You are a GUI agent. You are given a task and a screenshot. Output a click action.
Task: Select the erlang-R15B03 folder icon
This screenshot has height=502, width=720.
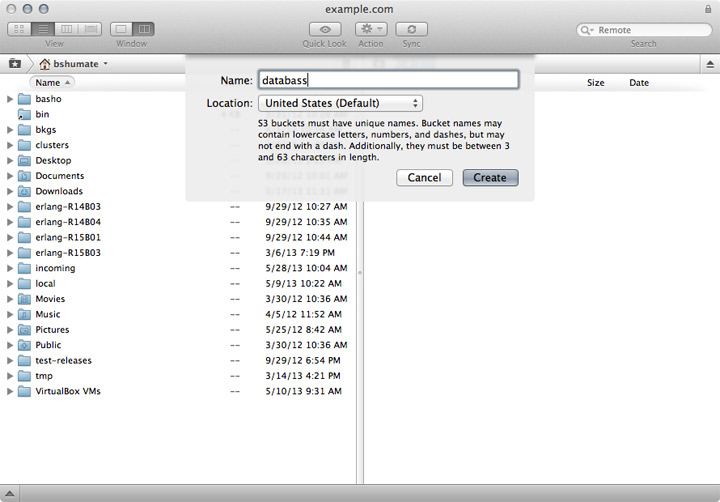(24, 253)
